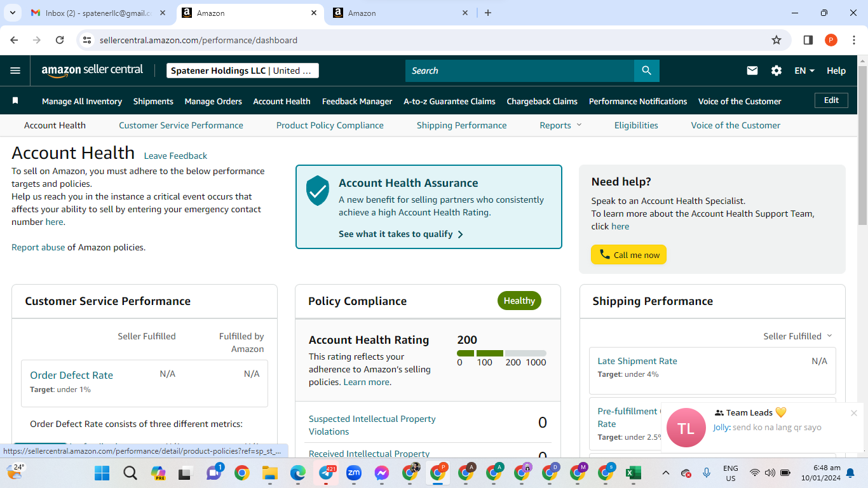This screenshot has width=868, height=488.
Task: Open Windows Start menu
Action: (102, 473)
